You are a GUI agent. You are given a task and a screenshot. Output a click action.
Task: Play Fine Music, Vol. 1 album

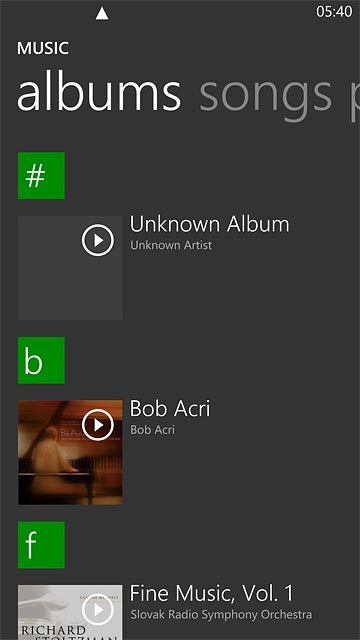[98, 609]
